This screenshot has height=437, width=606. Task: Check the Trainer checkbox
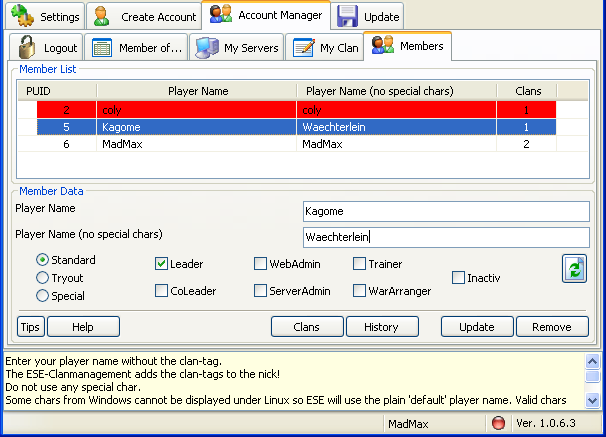tap(359, 264)
